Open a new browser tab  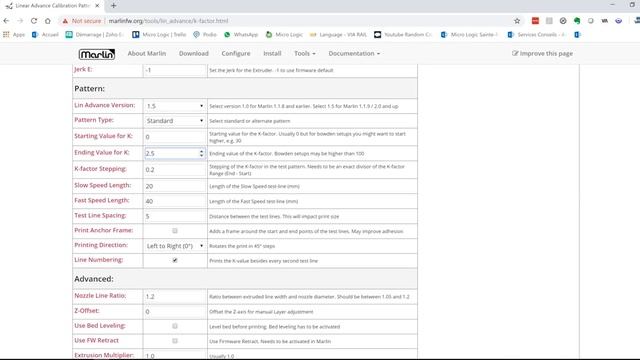(x=113, y=6)
